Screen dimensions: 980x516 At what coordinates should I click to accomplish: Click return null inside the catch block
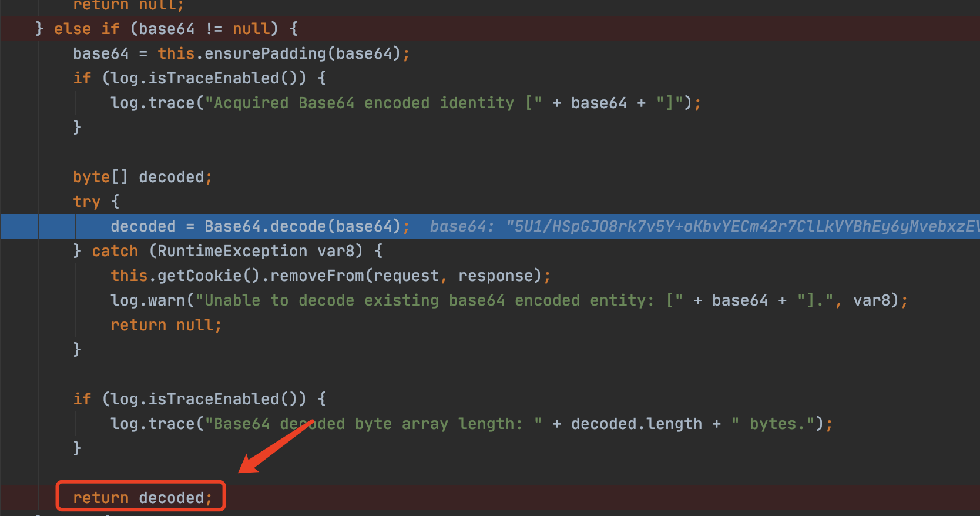point(166,325)
